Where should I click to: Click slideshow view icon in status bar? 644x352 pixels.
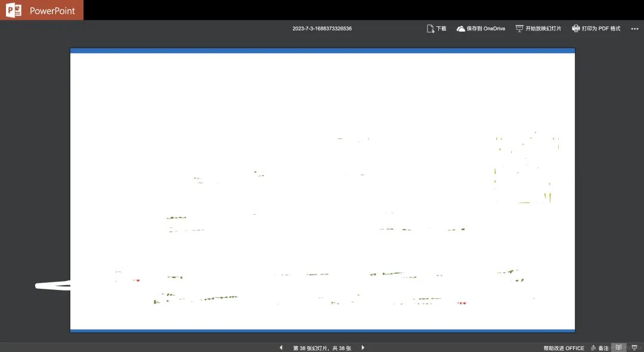pos(634,348)
